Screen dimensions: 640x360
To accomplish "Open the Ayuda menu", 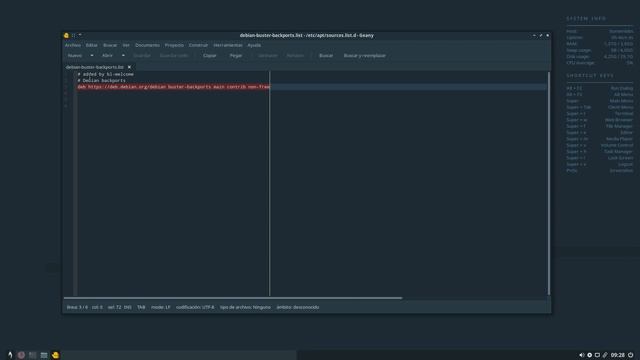I will 254,45.
